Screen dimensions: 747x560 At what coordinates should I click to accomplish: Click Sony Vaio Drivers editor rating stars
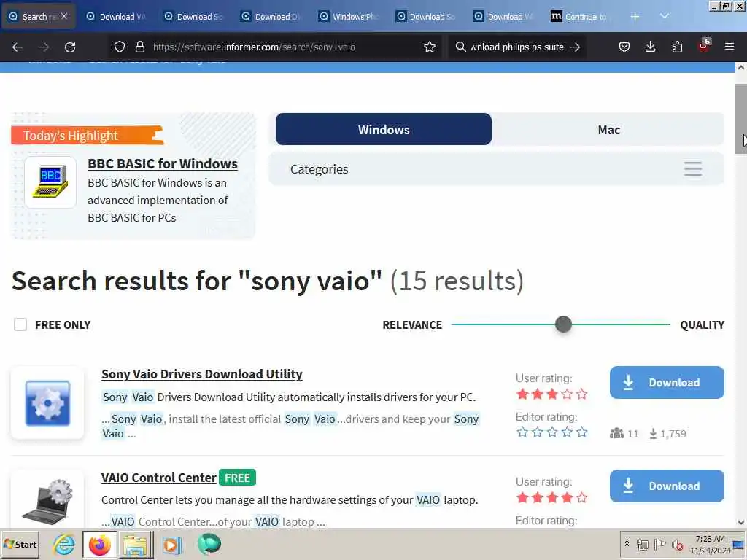coord(551,432)
